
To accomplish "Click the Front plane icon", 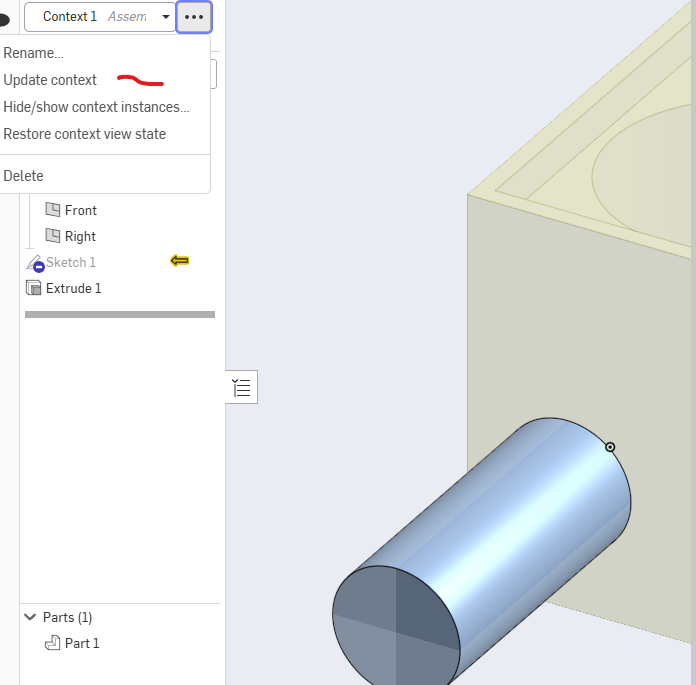I will 53,210.
